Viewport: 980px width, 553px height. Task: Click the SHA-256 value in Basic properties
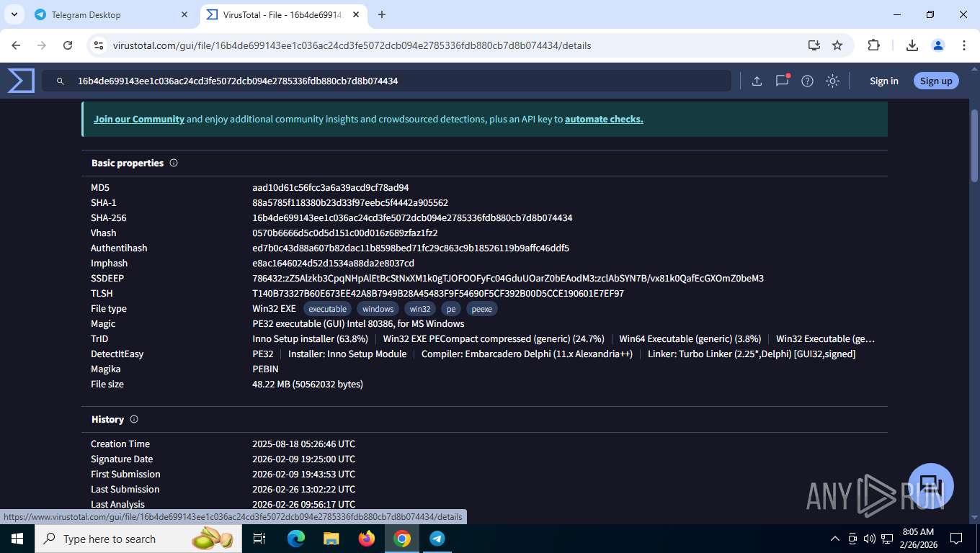tap(412, 217)
